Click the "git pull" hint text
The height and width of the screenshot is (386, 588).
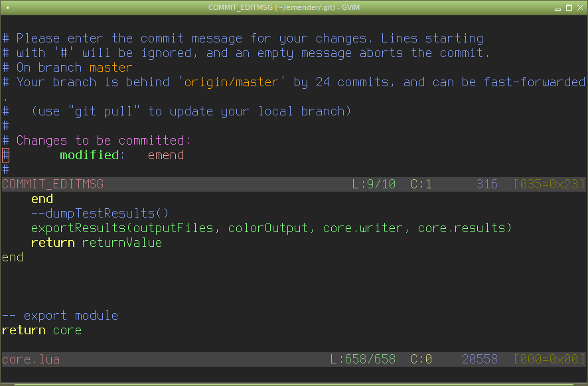(x=104, y=111)
